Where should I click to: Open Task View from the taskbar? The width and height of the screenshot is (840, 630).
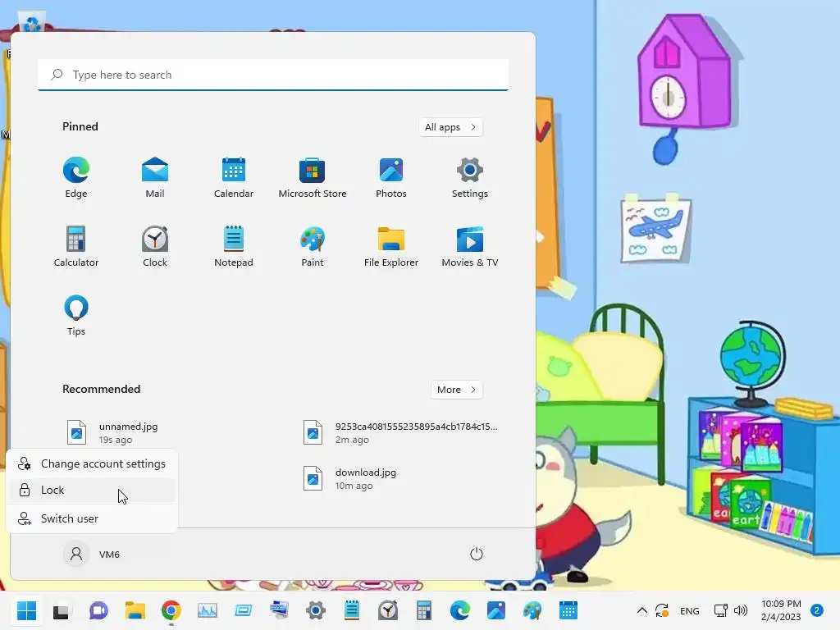click(61, 610)
